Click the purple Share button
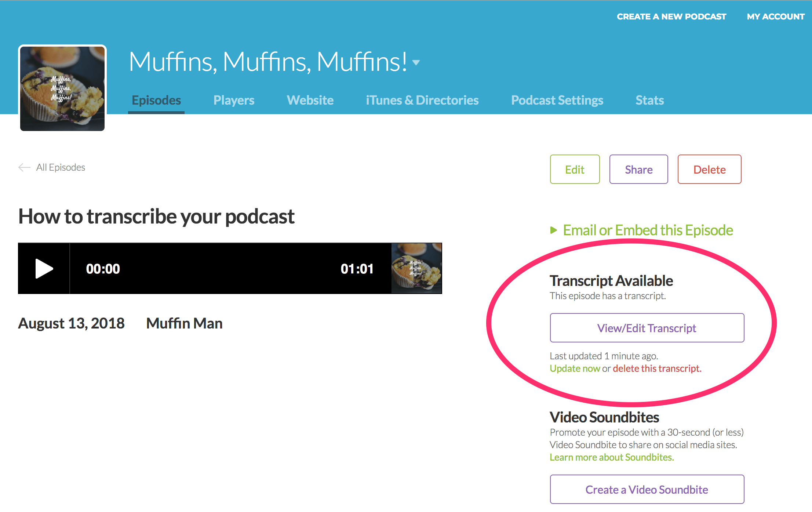812x512 pixels. coord(638,170)
